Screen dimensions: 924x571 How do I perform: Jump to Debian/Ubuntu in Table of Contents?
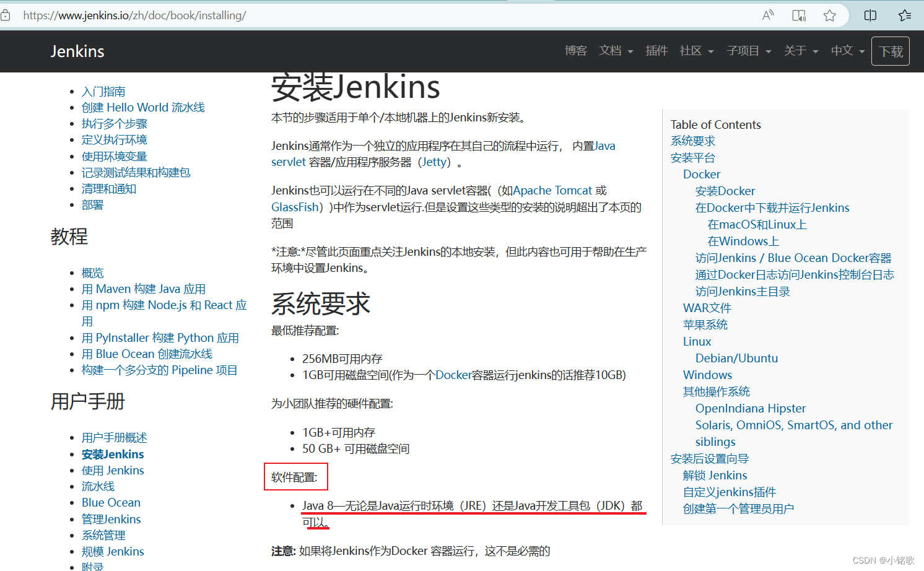click(737, 359)
